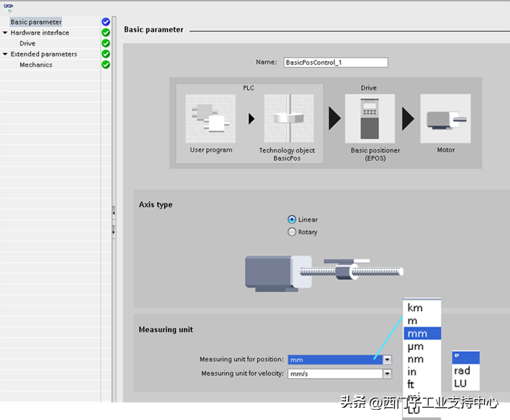Select the Rotary axis type radio button

[292, 232]
